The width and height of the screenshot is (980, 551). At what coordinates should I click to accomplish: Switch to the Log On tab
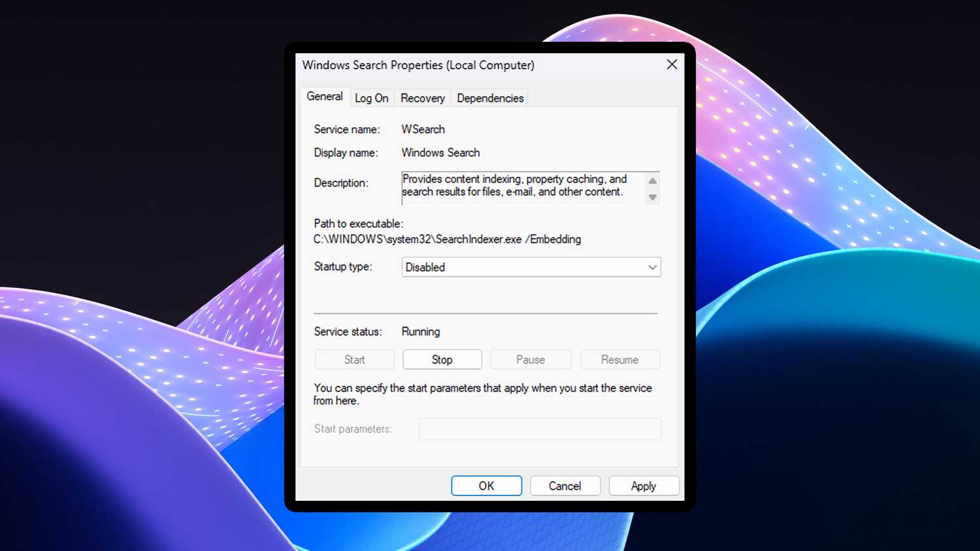pyautogui.click(x=371, y=98)
